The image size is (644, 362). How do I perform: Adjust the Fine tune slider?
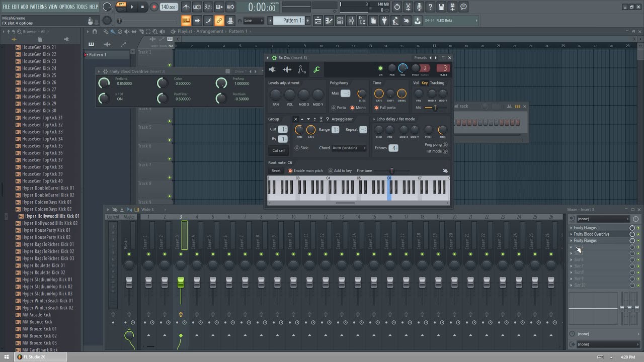point(391,171)
